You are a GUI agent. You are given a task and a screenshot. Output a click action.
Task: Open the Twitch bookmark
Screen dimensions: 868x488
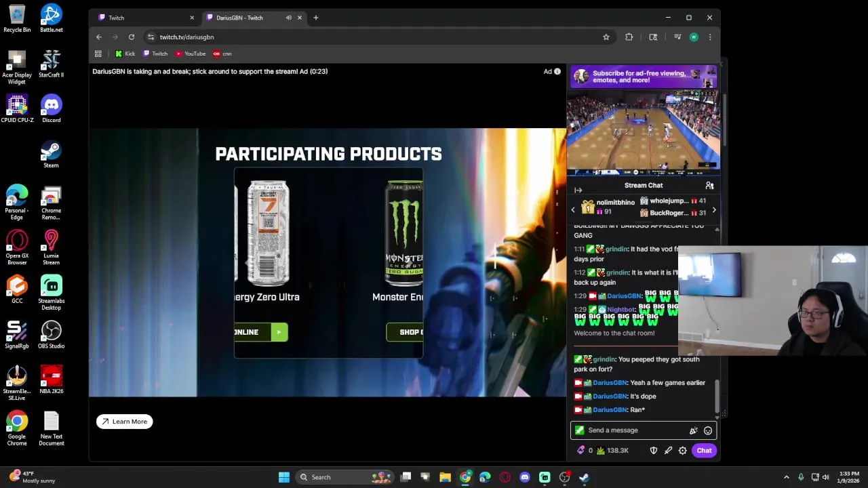click(x=155, y=54)
